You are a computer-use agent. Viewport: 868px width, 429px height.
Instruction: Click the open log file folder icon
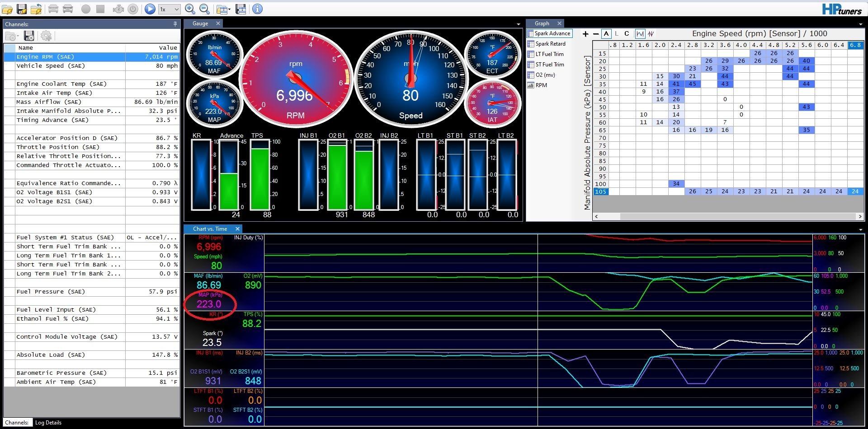pyautogui.click(x=7, y=9)
